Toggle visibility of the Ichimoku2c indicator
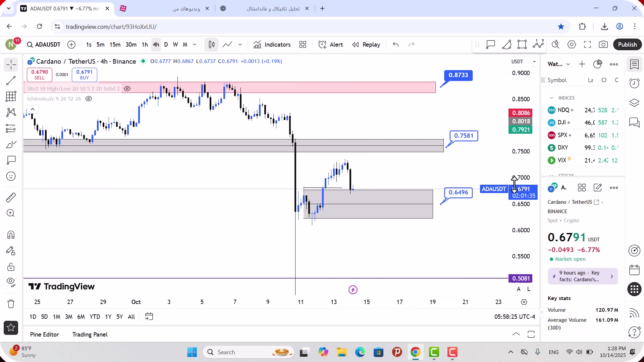The width and height of the screenshot is (644, 362). 89,99
